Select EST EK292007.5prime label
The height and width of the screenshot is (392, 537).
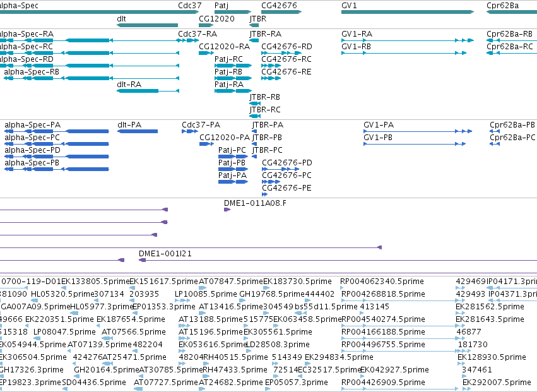497,383
